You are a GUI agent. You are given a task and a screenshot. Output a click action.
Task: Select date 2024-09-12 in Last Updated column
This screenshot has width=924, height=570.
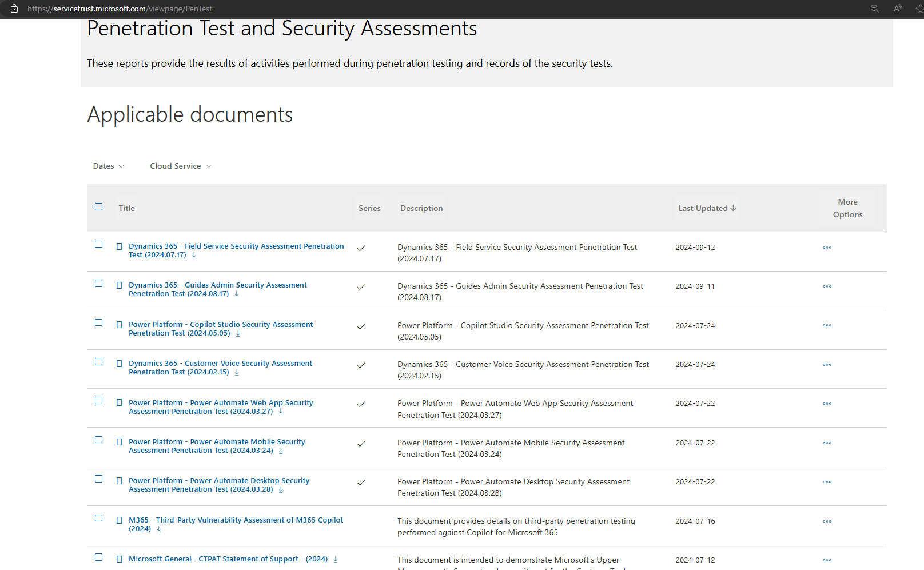point(695,248)
